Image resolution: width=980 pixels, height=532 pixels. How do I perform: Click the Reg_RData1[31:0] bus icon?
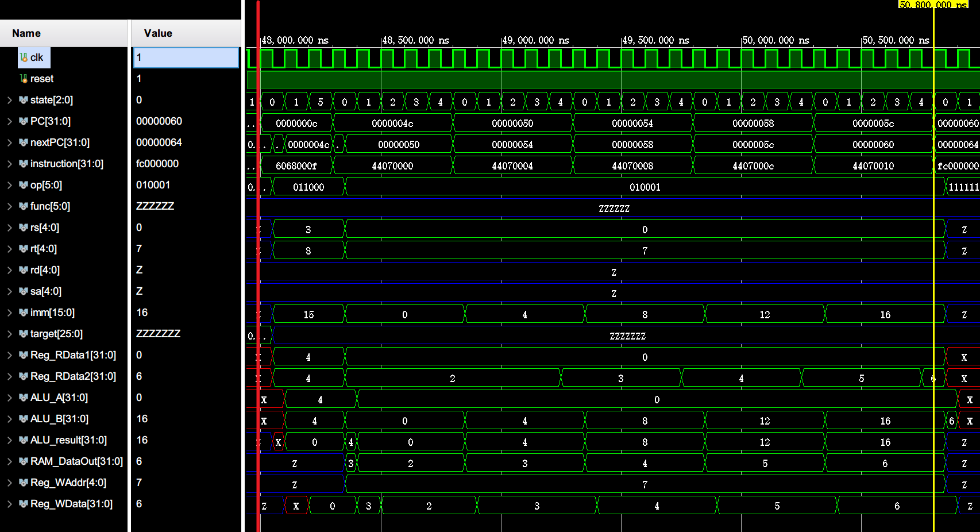tap(24, 355)
